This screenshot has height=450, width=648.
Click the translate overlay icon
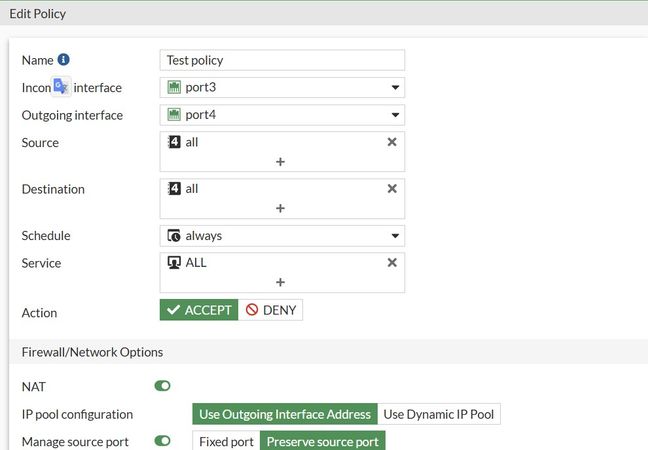pos(61,87)
